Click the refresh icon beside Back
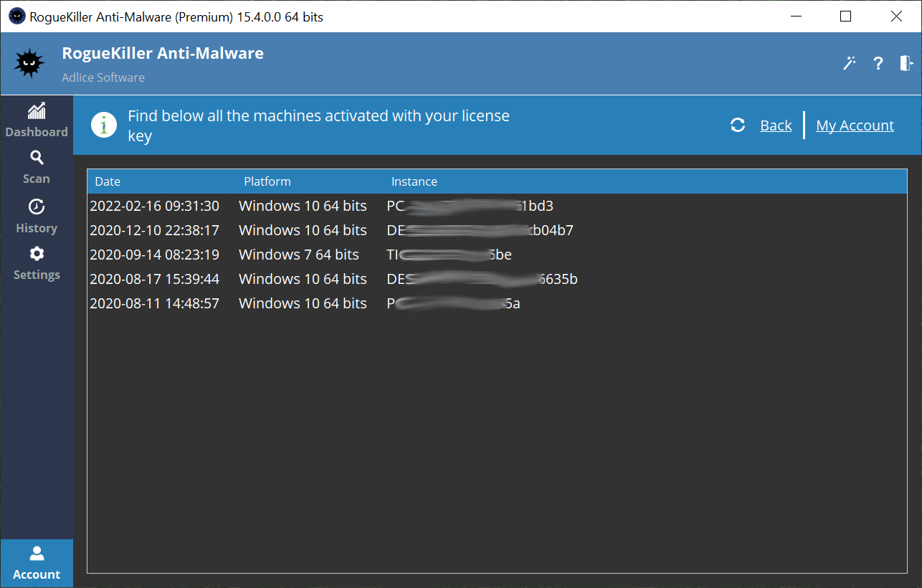922x588 pixels. coord(738,125)
